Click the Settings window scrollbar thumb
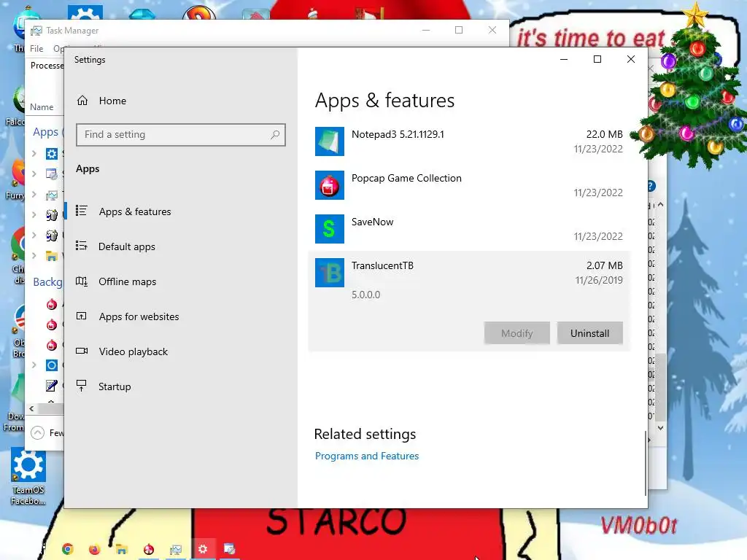 pyautogui.click(x=646, y=463)
